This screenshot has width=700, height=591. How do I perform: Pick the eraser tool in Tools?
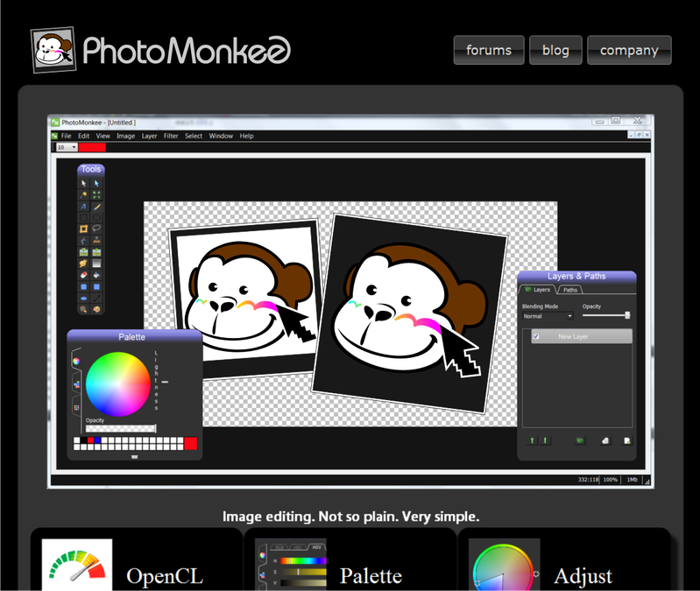coord(84,274)
